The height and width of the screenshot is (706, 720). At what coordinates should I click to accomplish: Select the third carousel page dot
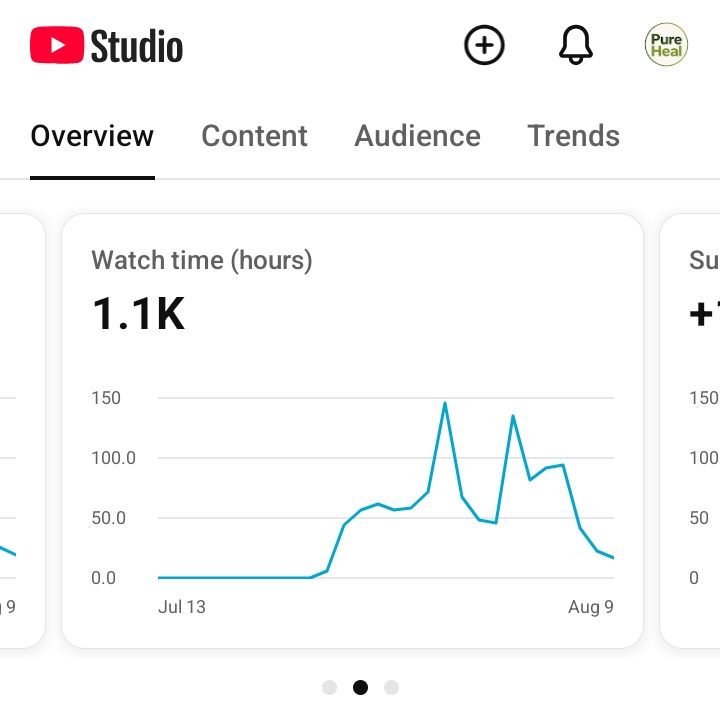pos(391,687)
